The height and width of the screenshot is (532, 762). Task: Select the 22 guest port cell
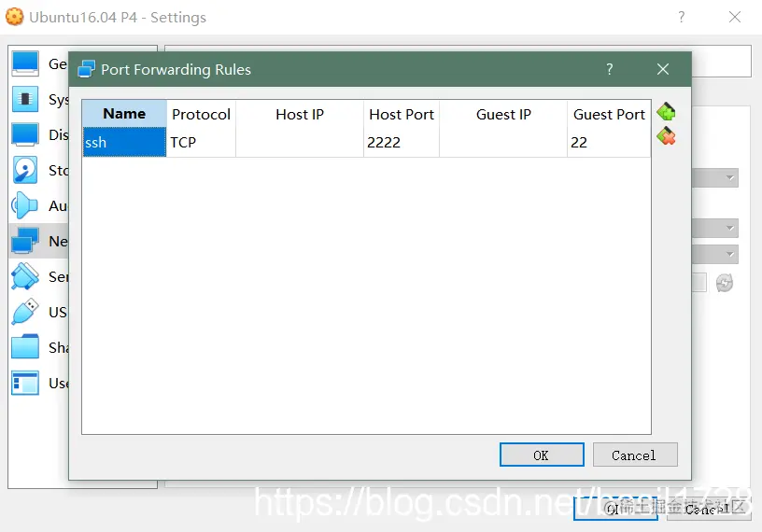tap(609, 143)
